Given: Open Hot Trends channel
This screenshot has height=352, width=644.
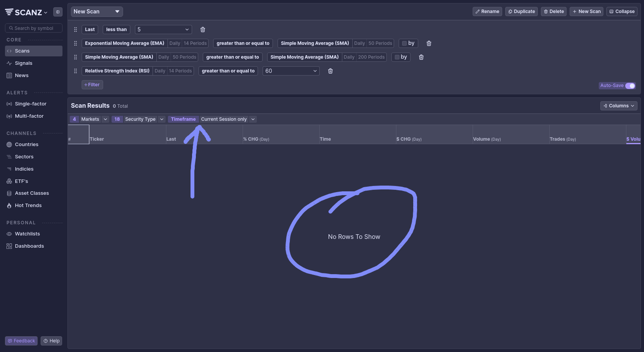Looking at the screenshot, I should pos(28,206).
